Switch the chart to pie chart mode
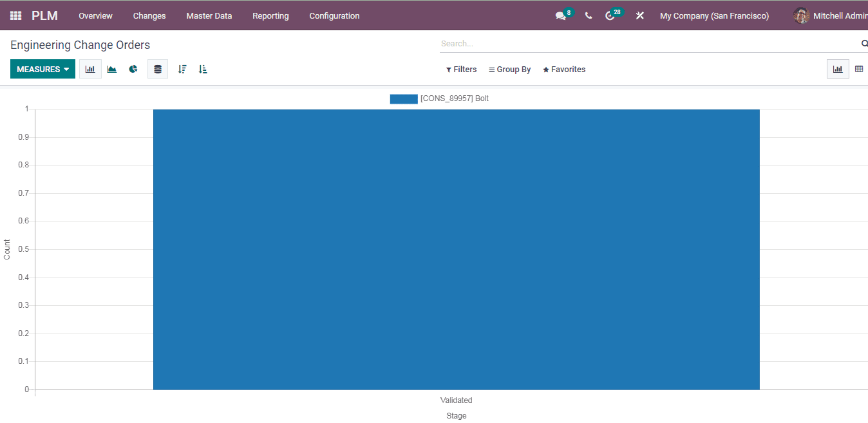This screenshot has width=868, height=423. (133, 69)
